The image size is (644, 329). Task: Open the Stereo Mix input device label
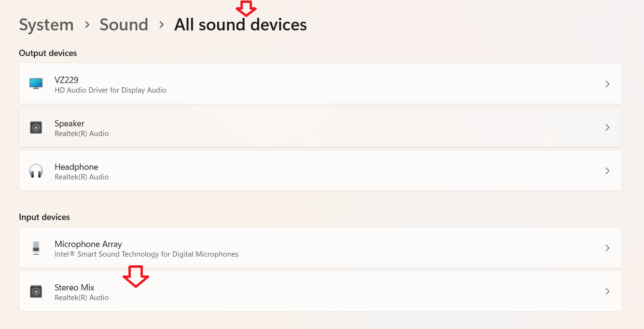pos(74,288)
